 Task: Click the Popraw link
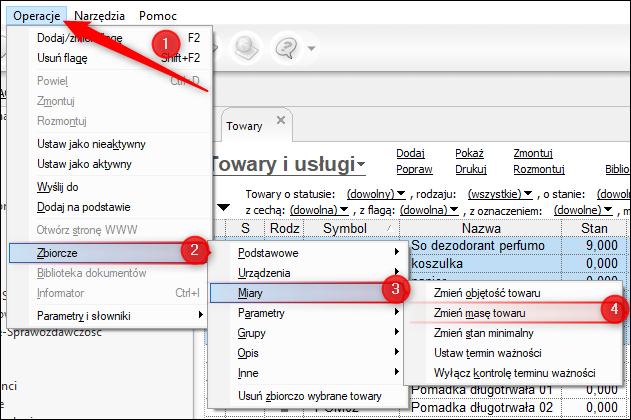coord(414,169)
